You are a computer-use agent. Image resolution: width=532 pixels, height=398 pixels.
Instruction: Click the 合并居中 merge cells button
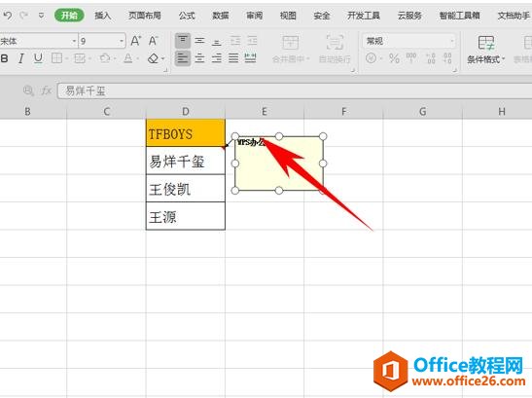pyautogui.click(x=291, y=50)
